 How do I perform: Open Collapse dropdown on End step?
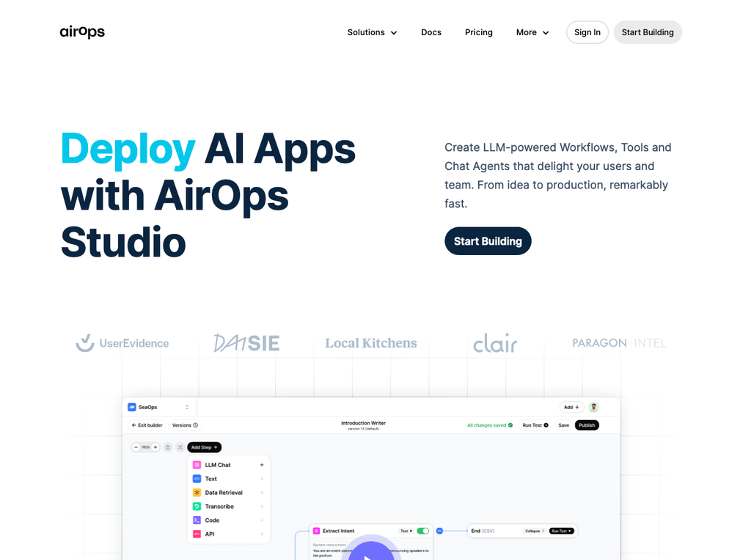(535, 531)
